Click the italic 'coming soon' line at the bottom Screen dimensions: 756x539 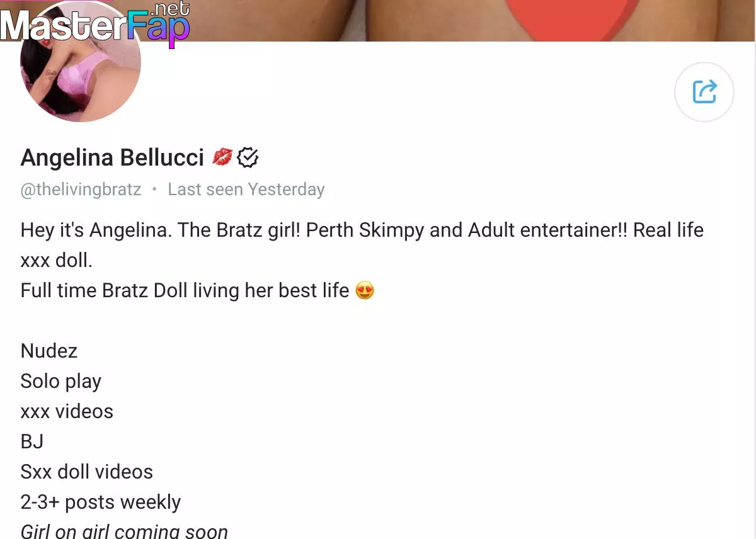(x=124, y=531)
